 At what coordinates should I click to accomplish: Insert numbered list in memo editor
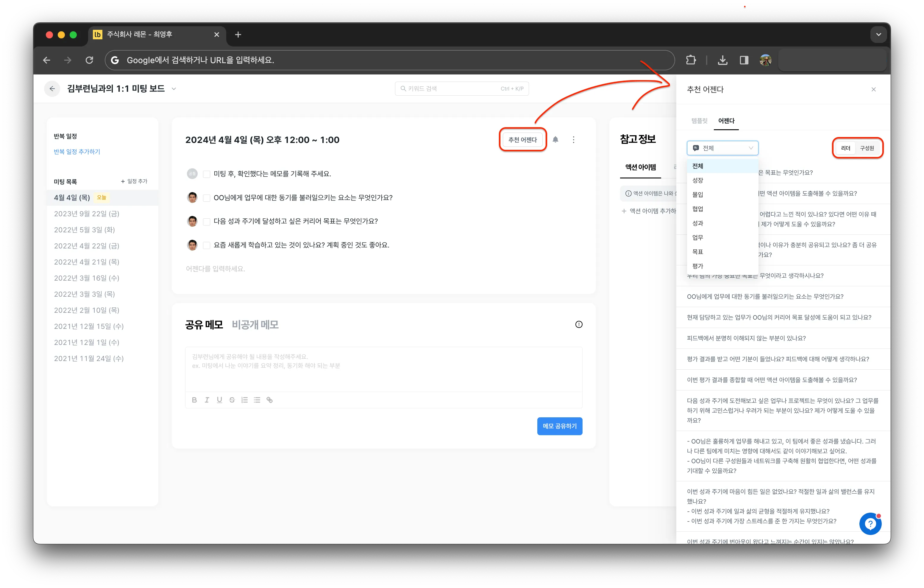(x=244, y=400)
